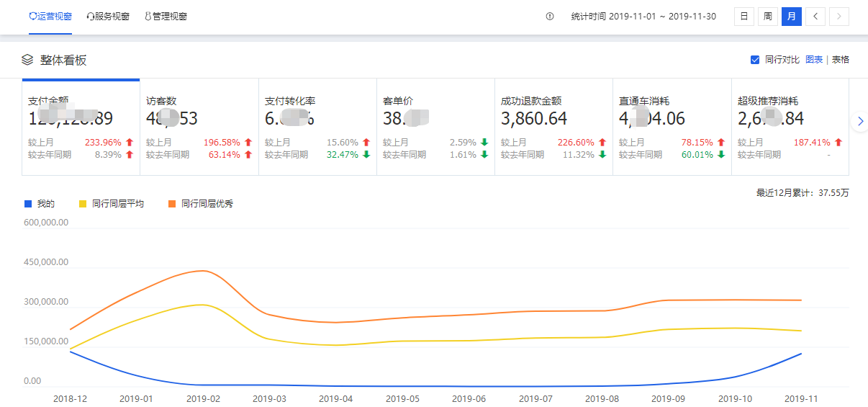
Task: Switch to the 服务视窗 tab
Action: coord(108,17)
